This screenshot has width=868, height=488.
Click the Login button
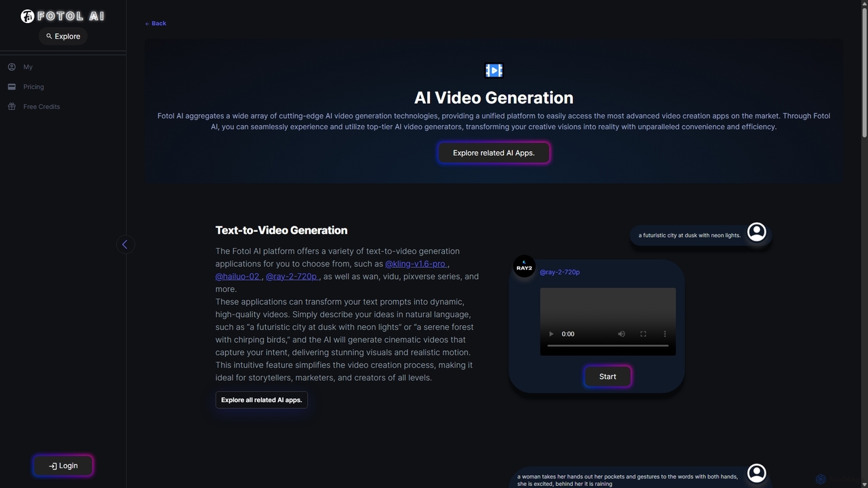pos(63,466)
